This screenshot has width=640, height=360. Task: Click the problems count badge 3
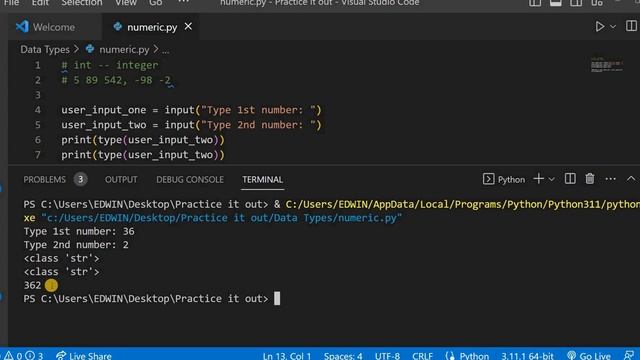pos(80,179)
